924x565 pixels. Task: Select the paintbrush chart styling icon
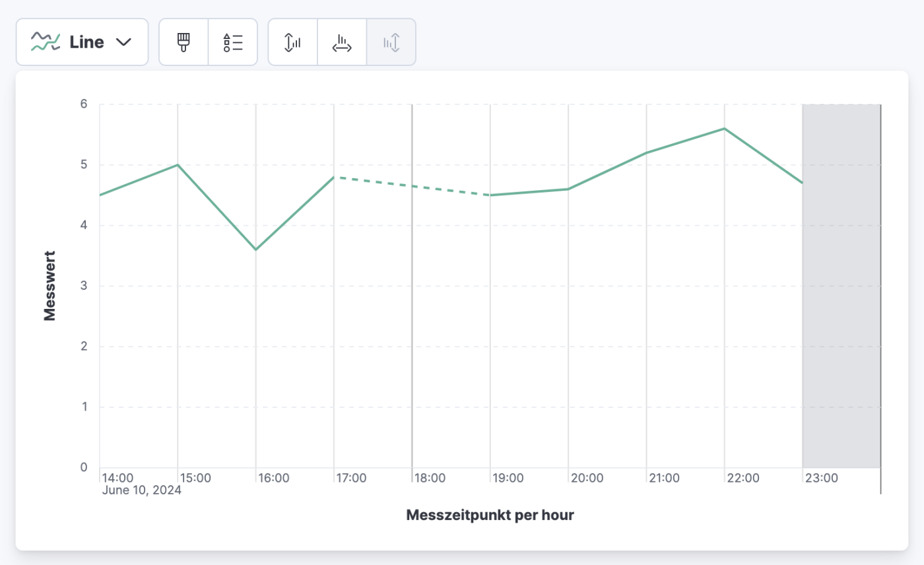(x=183, y=42)
